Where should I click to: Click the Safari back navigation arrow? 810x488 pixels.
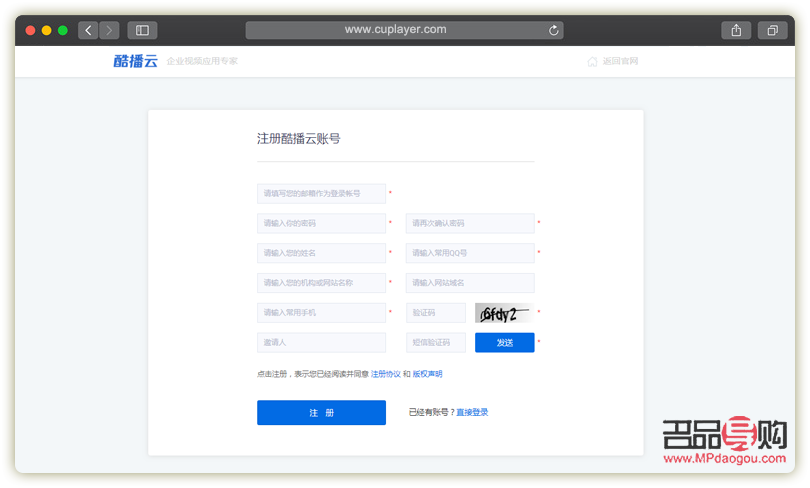(88, 31)
